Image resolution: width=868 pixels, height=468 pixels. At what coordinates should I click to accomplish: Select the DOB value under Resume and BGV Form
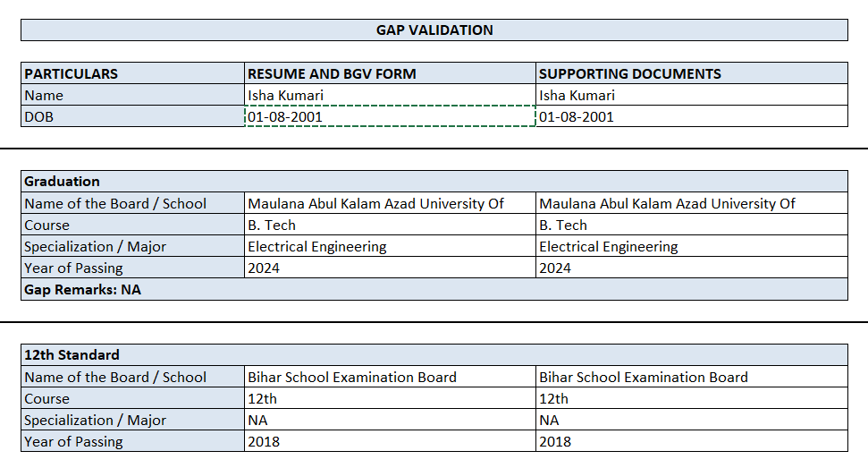[390, 116]
